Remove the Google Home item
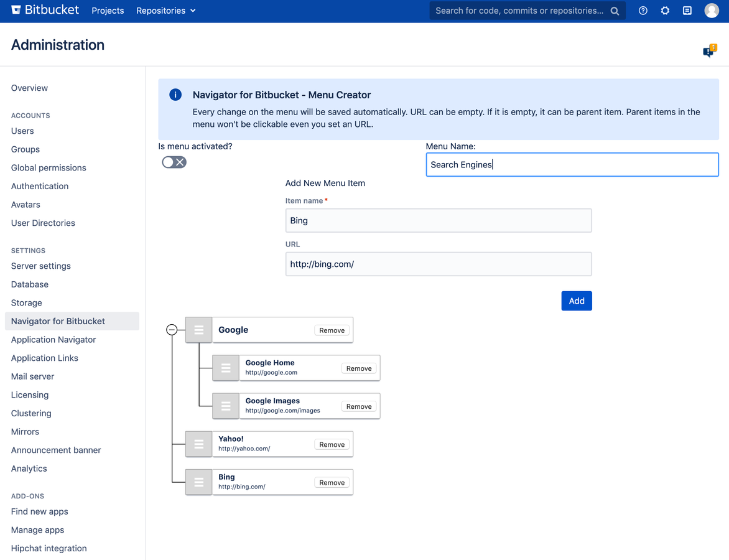Image resolution: width=729 pixels, height=560 pixels. 359,368
